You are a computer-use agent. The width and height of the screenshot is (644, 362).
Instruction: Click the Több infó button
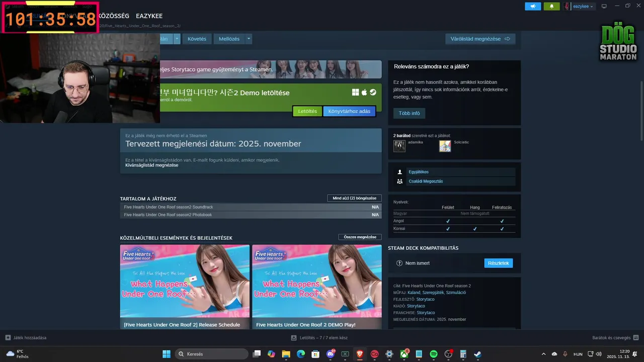point(409,113)
